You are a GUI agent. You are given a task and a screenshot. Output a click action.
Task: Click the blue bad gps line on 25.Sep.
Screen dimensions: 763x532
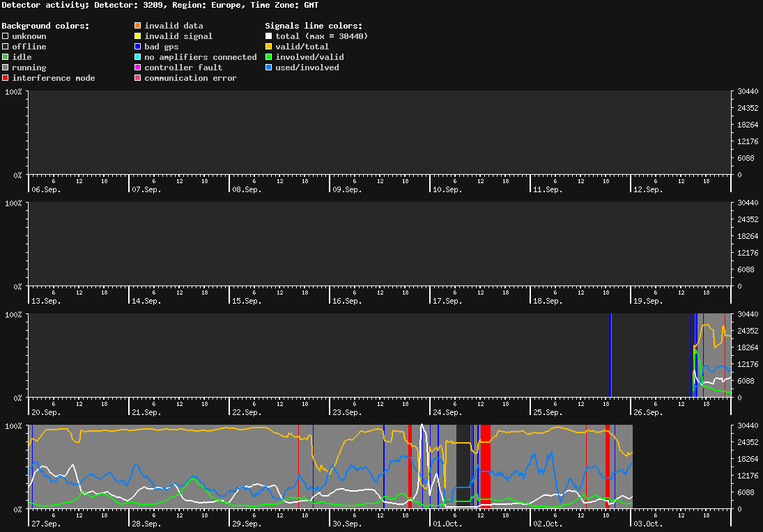point(610,355)
